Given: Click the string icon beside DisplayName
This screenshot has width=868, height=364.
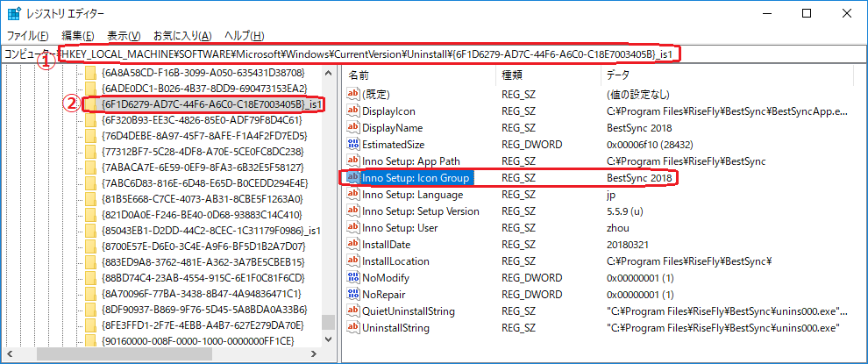Looking at the screenshot, I should 353,127.
